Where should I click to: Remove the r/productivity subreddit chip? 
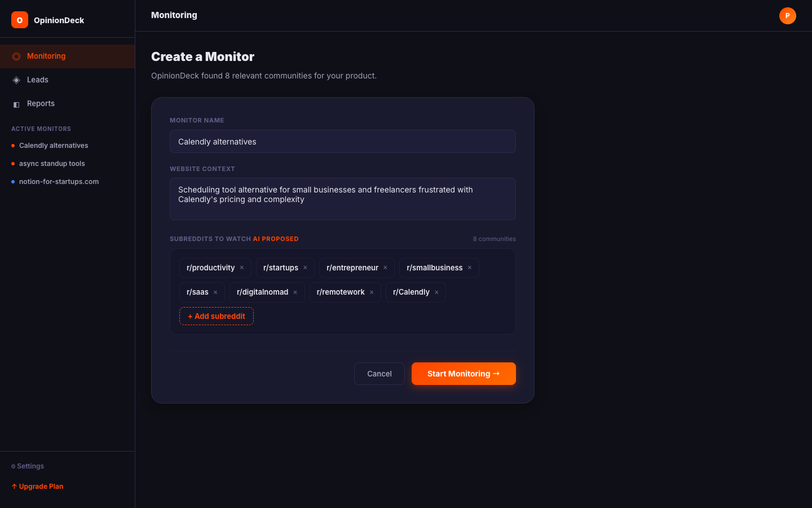click(241, 267)
